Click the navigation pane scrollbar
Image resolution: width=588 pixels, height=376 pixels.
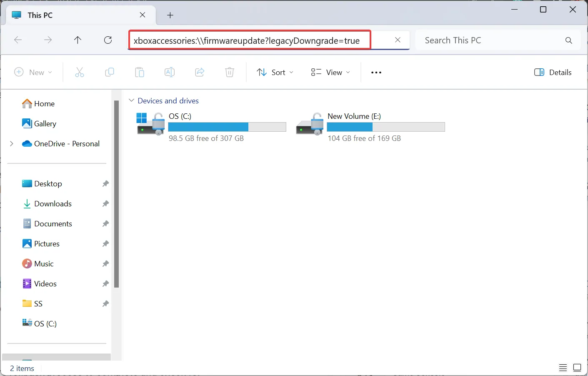pos(117,194)
